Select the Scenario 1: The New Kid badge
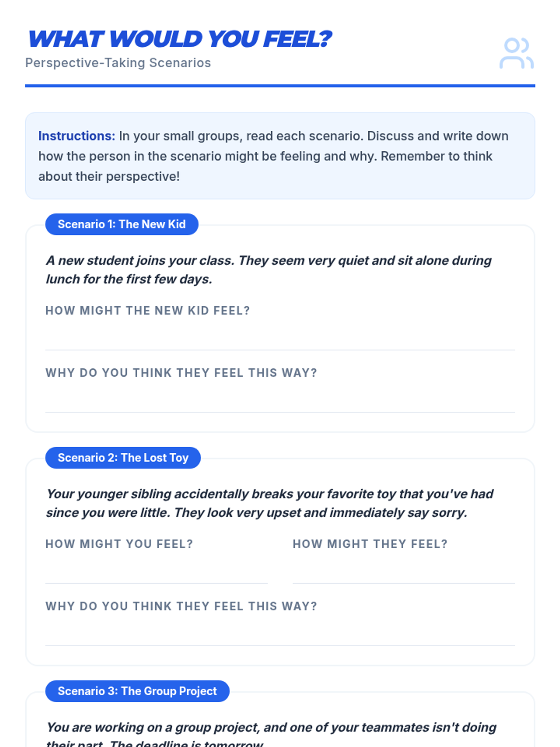The width and height of the screenshot is (560, 747). tap(122, 225)
